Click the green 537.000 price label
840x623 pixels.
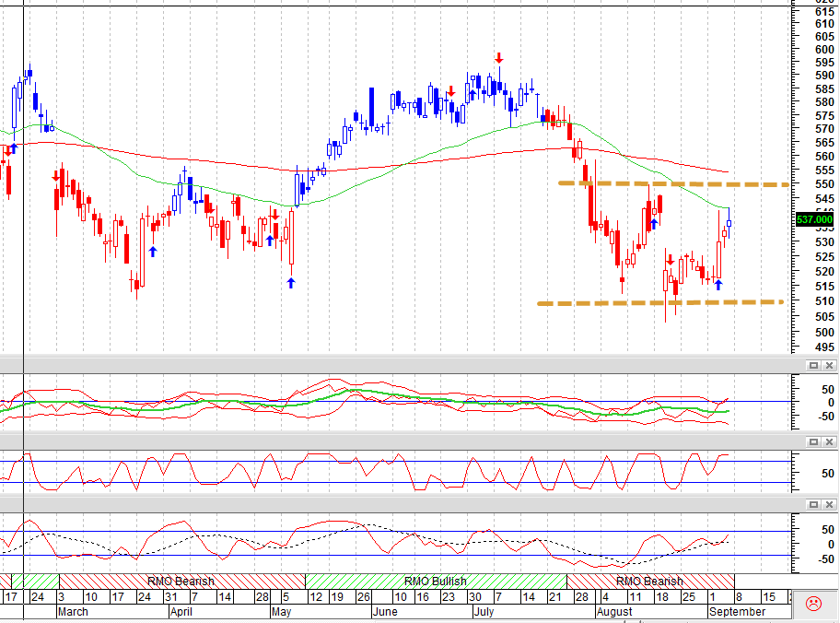(x=814, y=219)
